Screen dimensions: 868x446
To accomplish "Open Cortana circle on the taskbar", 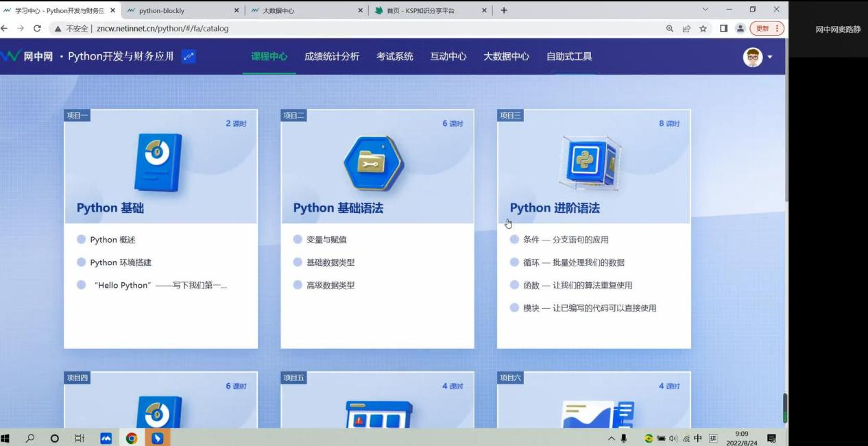I will (55, 438).
